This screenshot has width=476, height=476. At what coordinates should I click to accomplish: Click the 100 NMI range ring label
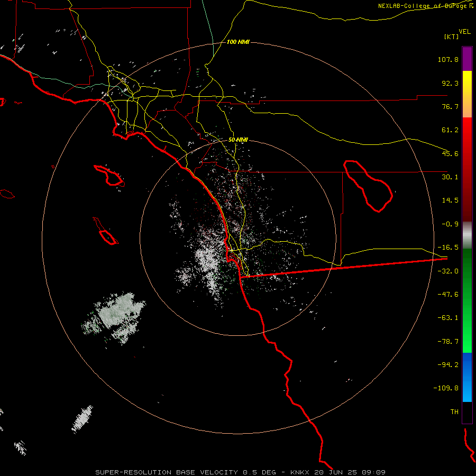238,42
